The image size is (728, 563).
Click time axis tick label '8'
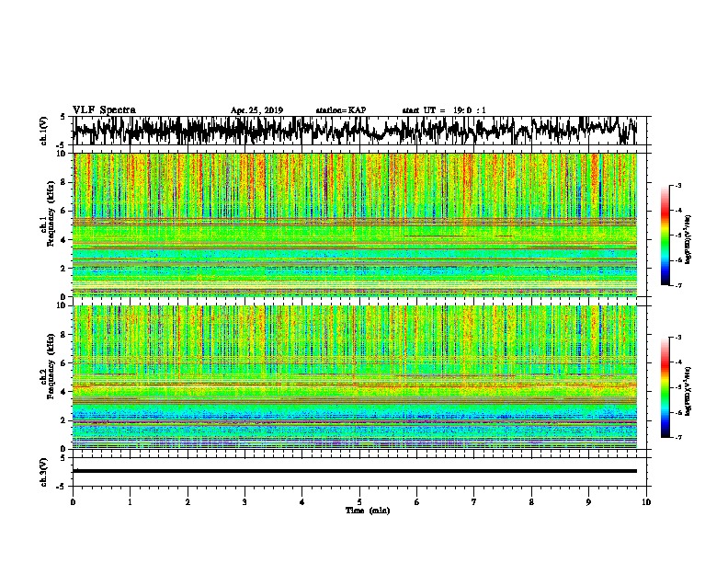[x=531, y=502]
